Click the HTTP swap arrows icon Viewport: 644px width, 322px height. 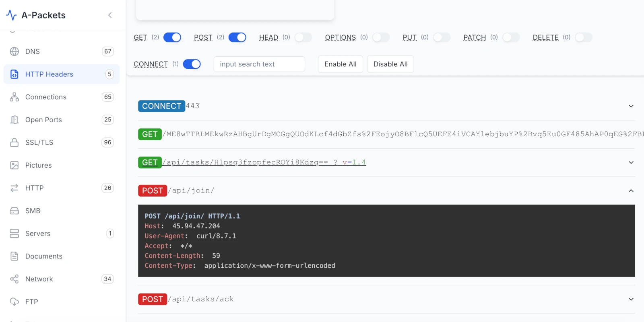point(14,188)
